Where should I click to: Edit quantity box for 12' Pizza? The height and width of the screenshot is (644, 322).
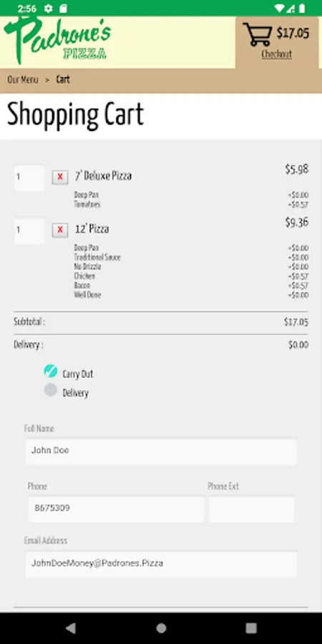(29, 231)
